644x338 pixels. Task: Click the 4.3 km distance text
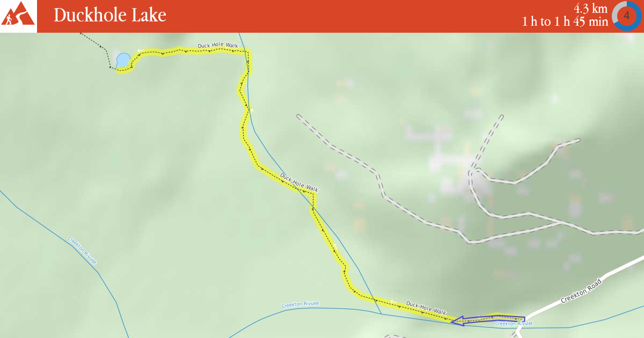(590, 9)
